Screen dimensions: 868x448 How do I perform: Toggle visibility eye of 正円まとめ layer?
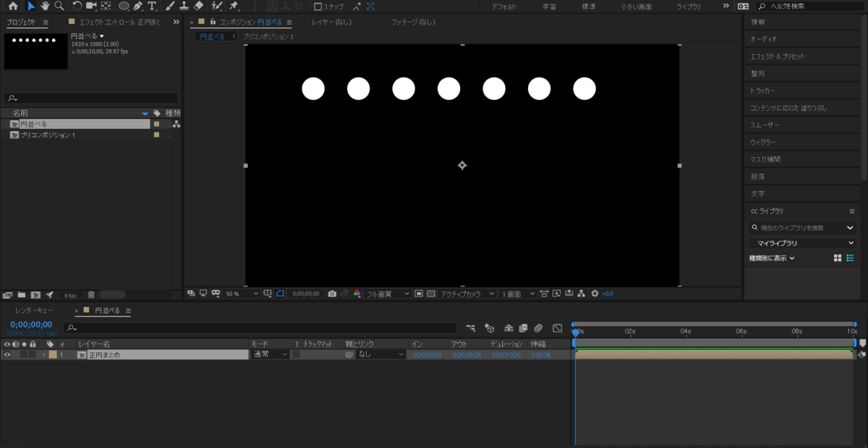(x=7, y=355)
